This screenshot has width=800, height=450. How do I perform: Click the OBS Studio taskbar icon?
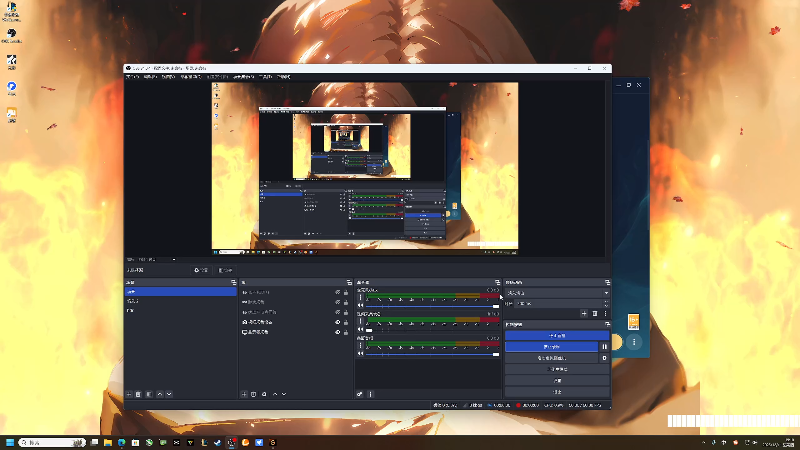point(231,442)
